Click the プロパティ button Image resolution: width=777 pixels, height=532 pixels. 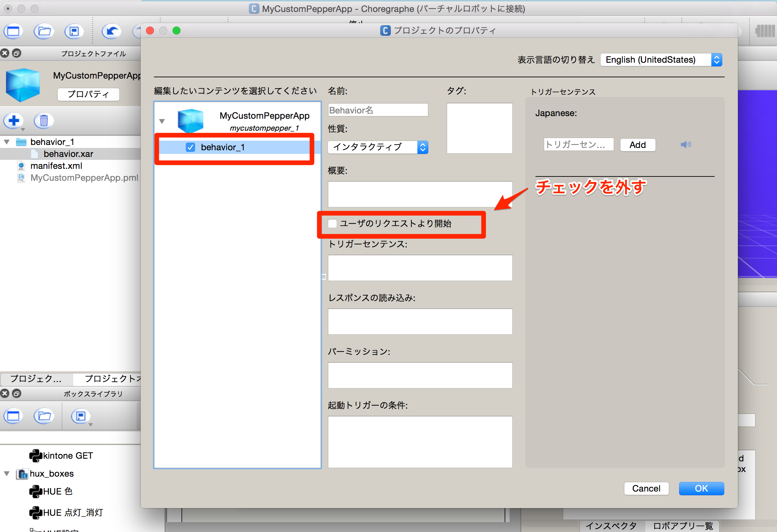coord(88,94)
